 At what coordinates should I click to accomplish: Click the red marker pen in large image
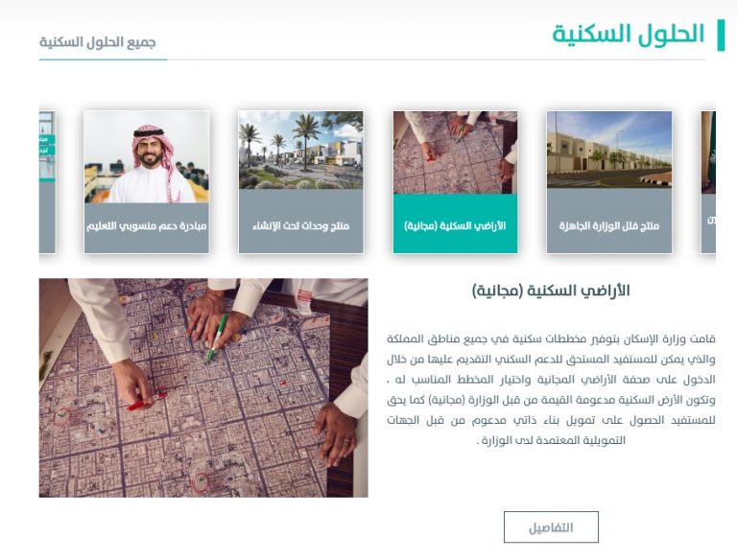tap(147, 402)
